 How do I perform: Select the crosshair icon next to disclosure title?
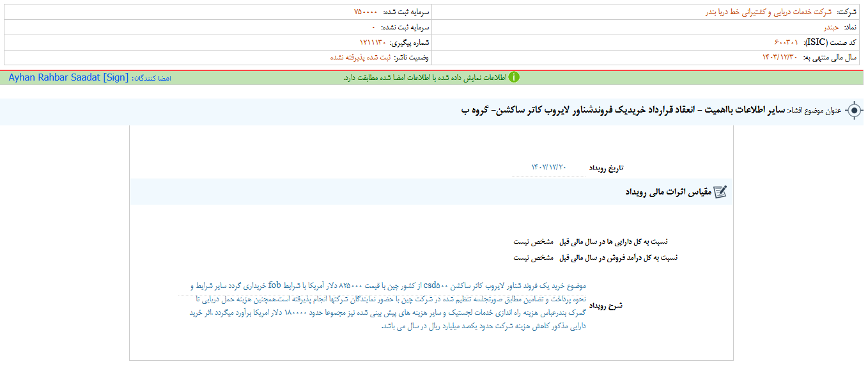855,109
